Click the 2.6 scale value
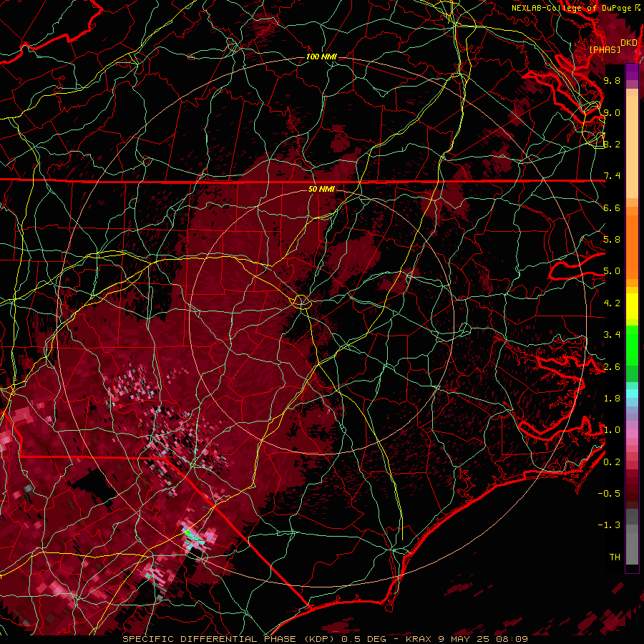 point(612,367)
